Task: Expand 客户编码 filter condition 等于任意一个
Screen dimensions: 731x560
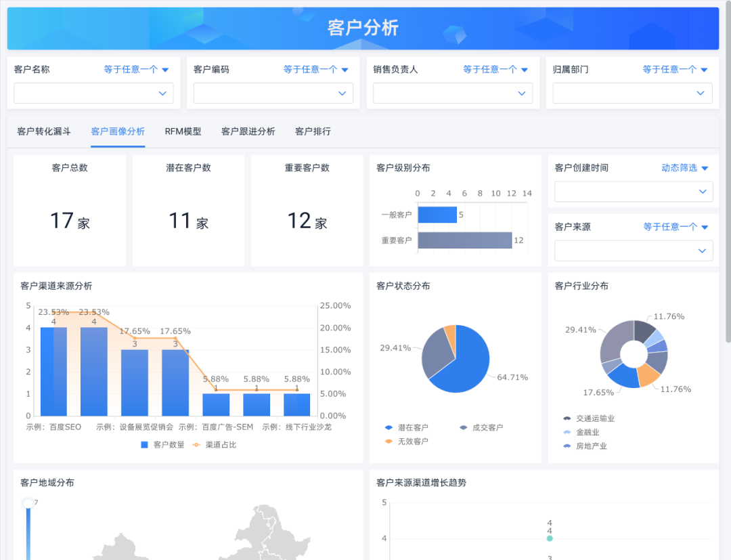Action: pos(315,69)
